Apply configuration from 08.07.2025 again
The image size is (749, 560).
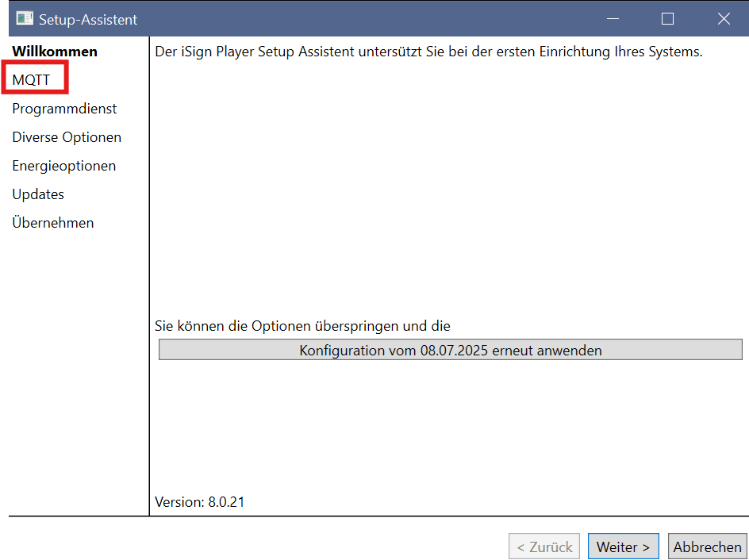click(x=451, y=350)
